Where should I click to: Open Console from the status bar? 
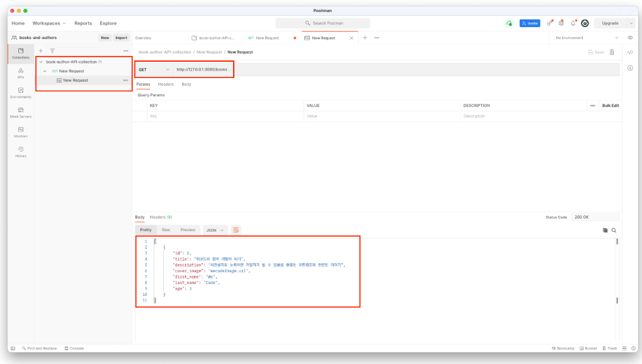[x=74, y=348]
